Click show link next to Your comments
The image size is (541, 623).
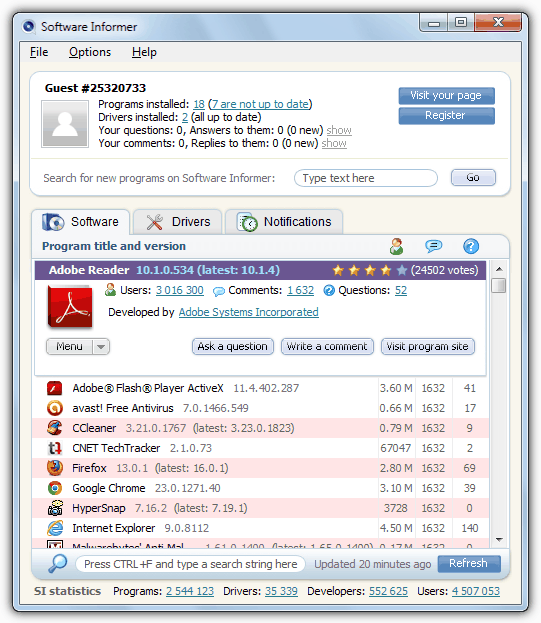click(334, 143)
